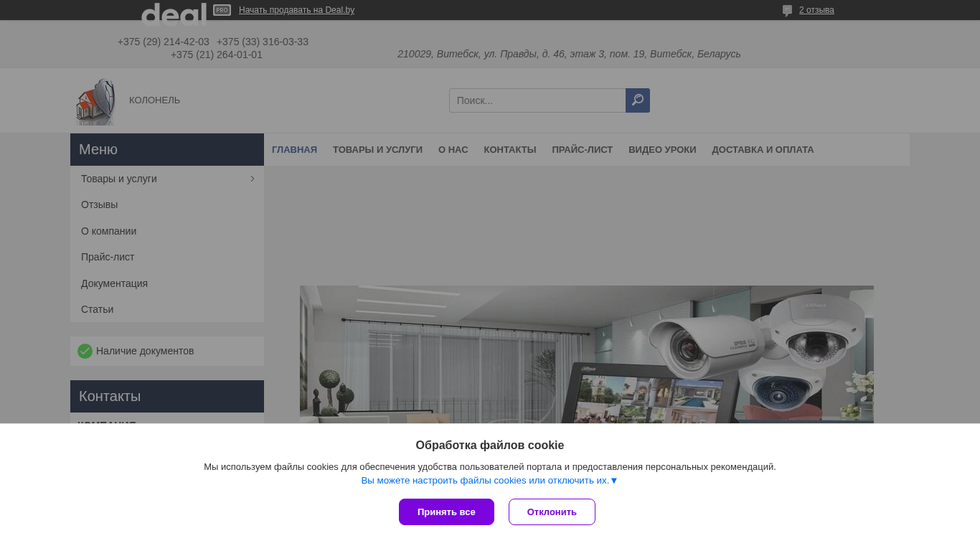Click the Обработка файлов cookie heading
980x551 pixels.
(490, 446)
